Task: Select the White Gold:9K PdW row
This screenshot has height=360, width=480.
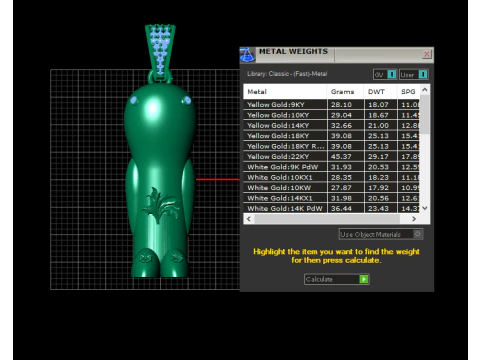Action: 331,167
